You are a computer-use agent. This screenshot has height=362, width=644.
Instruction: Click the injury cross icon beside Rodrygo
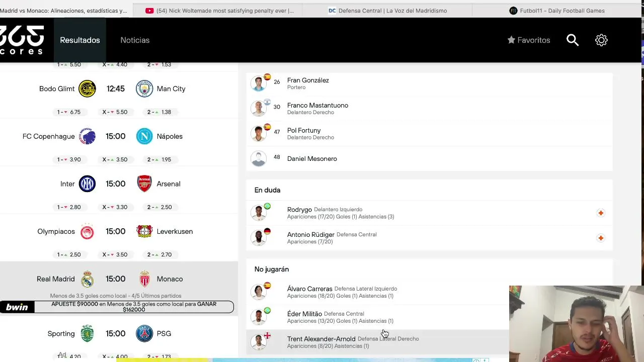click(601, 213)
